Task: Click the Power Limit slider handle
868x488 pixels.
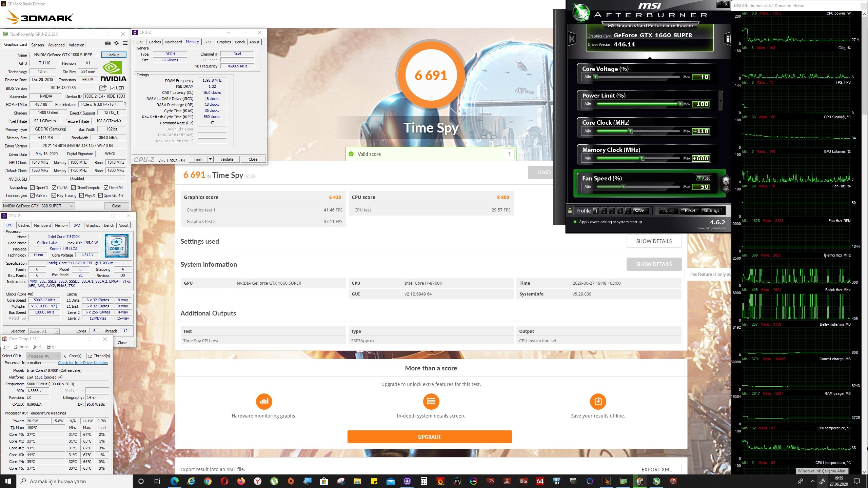Action: pos(680,104)
